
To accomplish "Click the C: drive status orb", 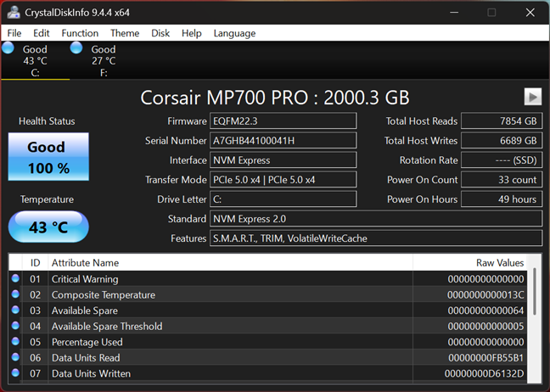I will click(x=8, y=48).
